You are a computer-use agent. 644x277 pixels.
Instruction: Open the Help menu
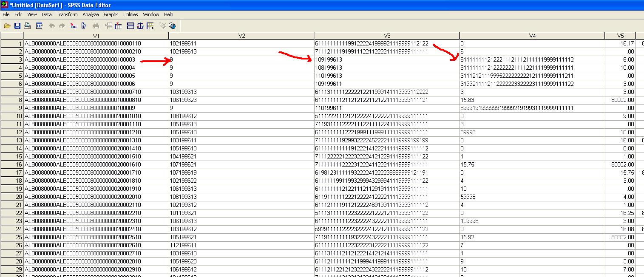[169, 14]
